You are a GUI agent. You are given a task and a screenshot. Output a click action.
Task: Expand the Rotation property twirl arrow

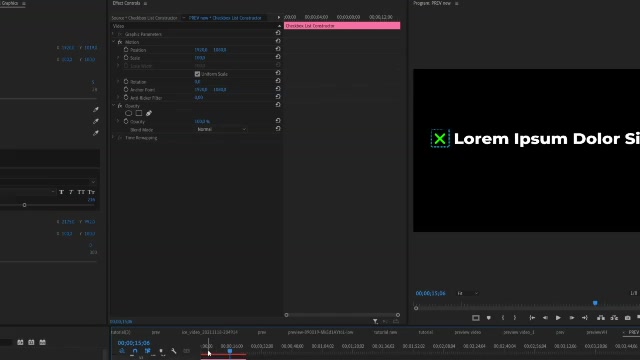pos(118,82)
